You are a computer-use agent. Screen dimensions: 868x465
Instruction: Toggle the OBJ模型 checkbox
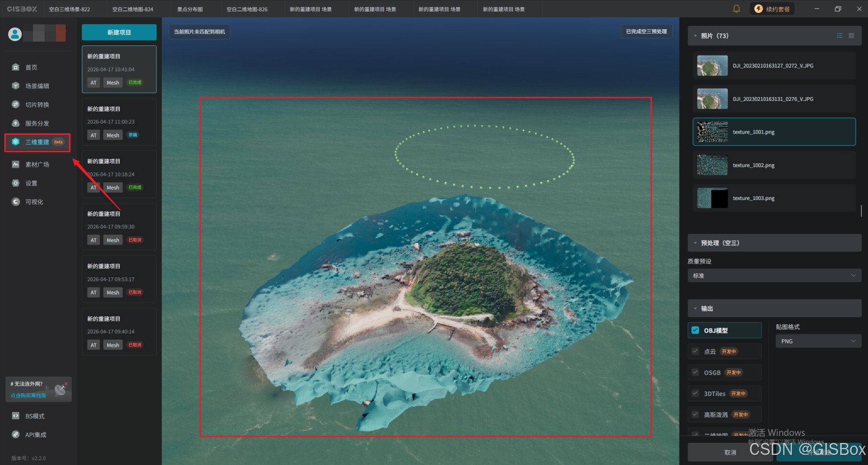coord(695,330)
